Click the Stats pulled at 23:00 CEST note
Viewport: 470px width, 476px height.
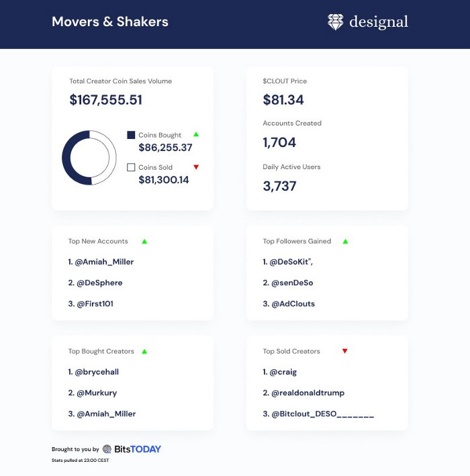pyautogui.click(x=80, y=460)
